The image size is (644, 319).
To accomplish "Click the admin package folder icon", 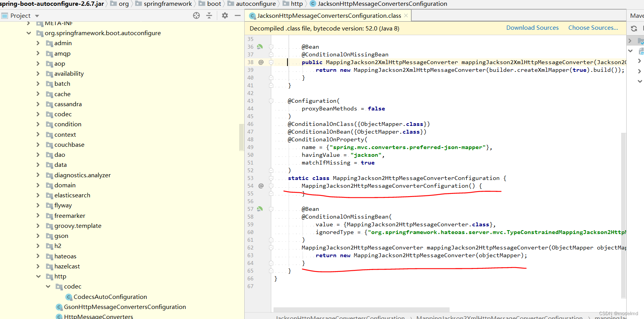I will pos(49,43).
